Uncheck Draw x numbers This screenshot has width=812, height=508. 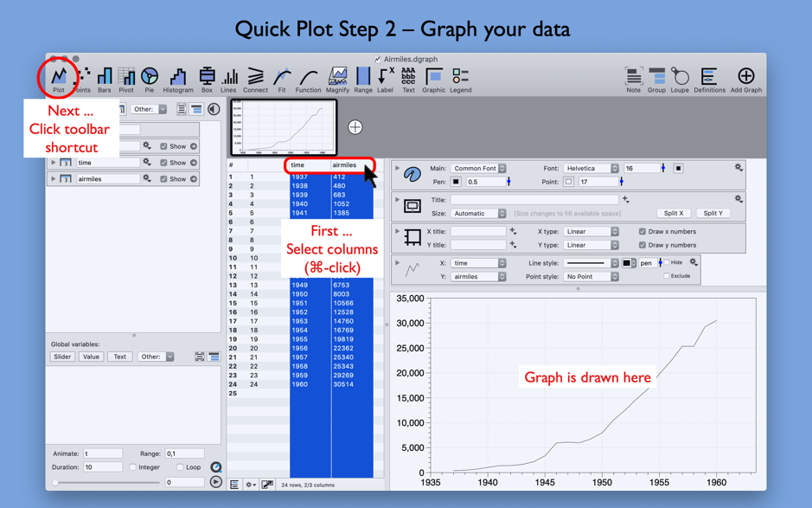642,231
